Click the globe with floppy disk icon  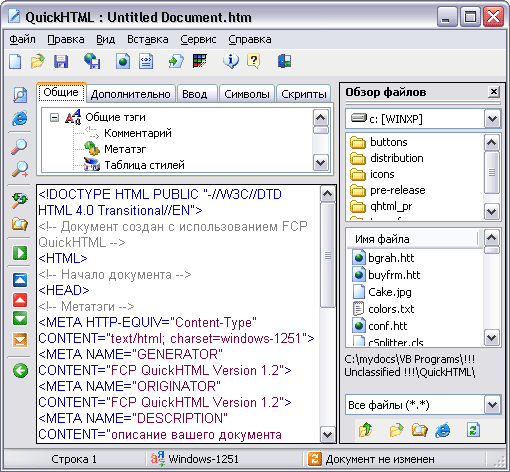click(x=92, y=61)
